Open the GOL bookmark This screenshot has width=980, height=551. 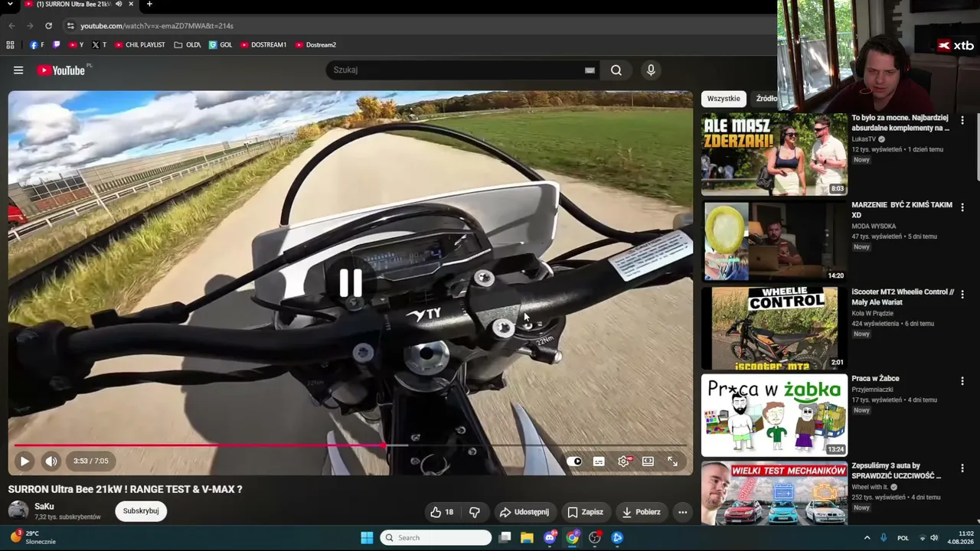tap(220, 45)
